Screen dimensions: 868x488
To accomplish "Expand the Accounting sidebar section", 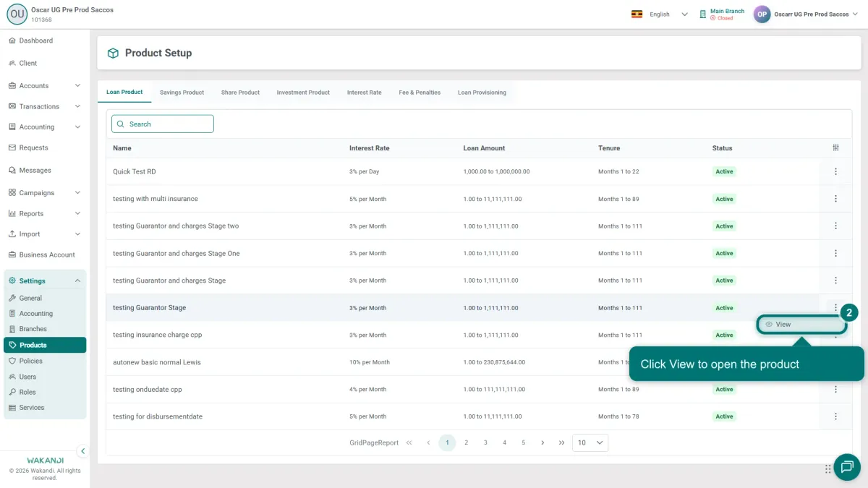I will (43, 127).
